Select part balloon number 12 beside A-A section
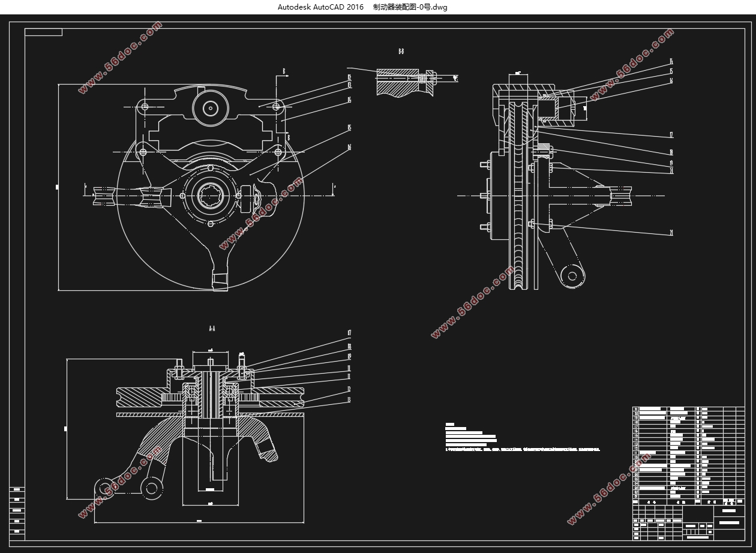Image resolution: width=756 pixels, height=553 pixels. click(x=349, y=389)
